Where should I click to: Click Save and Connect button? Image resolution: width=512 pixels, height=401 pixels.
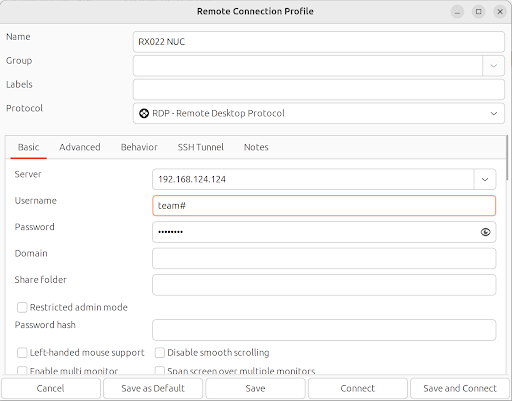pos(460,388)
